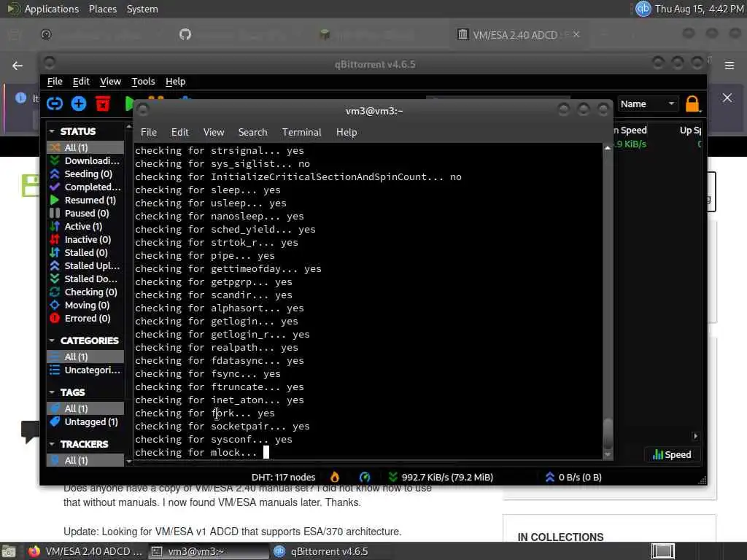747x560 pixels.
Task: Collapse the TRACKERS section
Action: point(52,444)
